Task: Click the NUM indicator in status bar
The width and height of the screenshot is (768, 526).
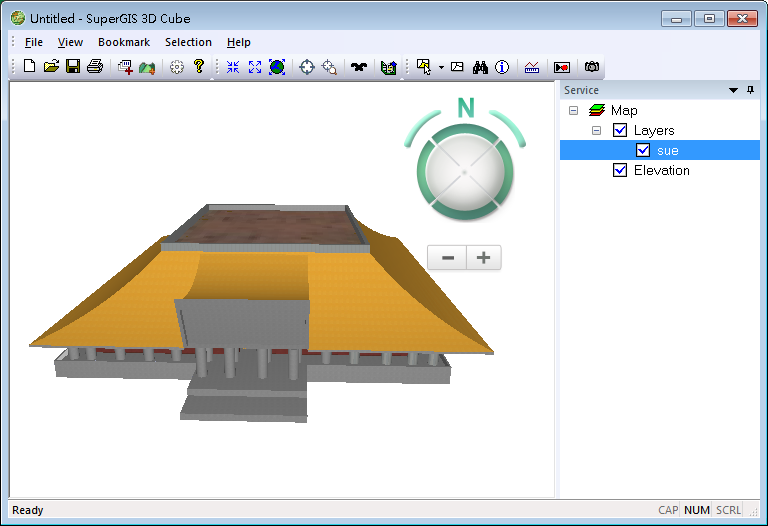Action: [696, 510]
